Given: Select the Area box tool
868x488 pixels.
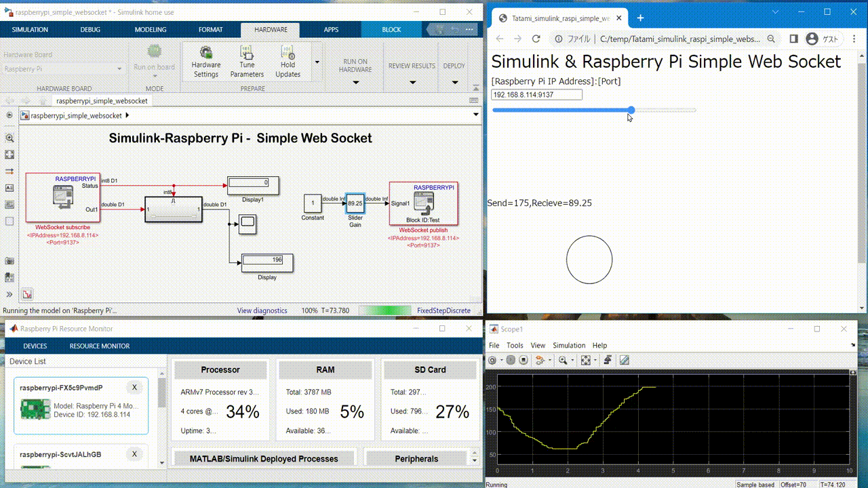Looking at the screenshot, I should (x=9, y=221).
